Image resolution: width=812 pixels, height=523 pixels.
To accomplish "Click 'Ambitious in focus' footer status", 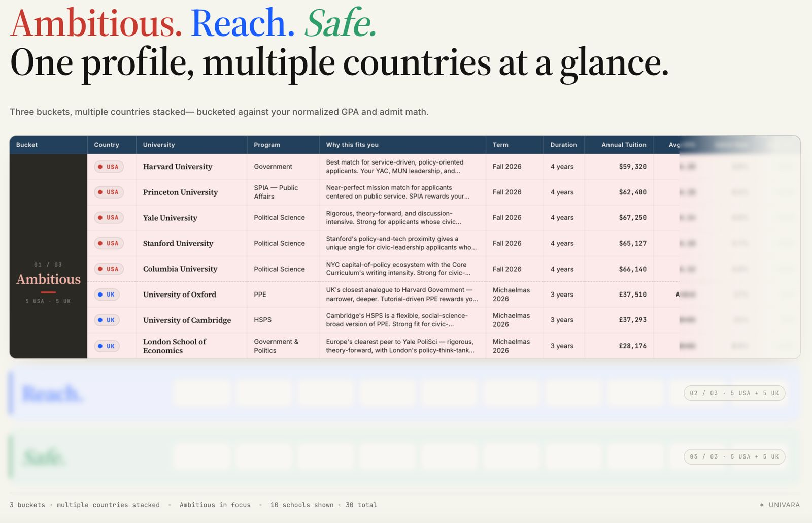I will pos(215,505).
